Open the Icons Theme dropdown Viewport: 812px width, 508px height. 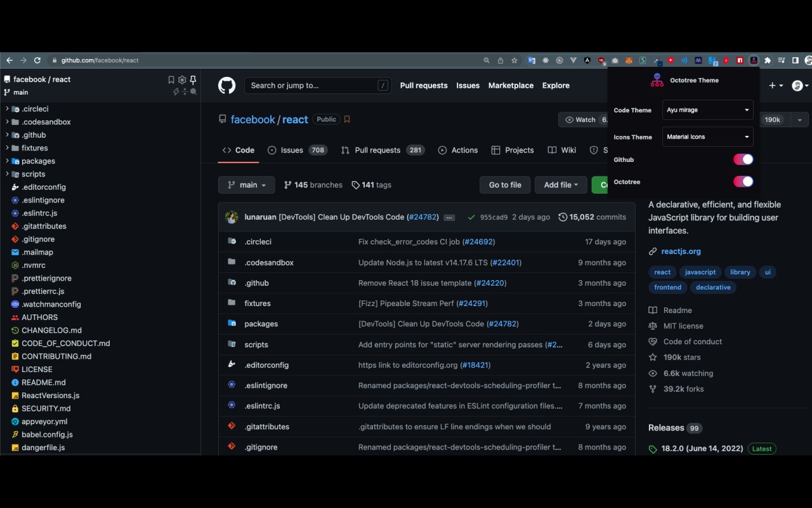point(708,137)
